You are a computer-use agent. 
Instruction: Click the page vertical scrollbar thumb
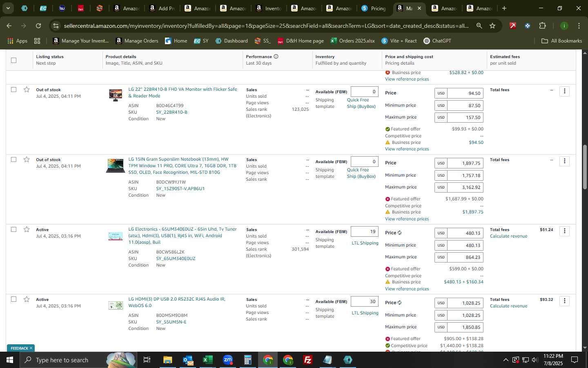(584, 167)
